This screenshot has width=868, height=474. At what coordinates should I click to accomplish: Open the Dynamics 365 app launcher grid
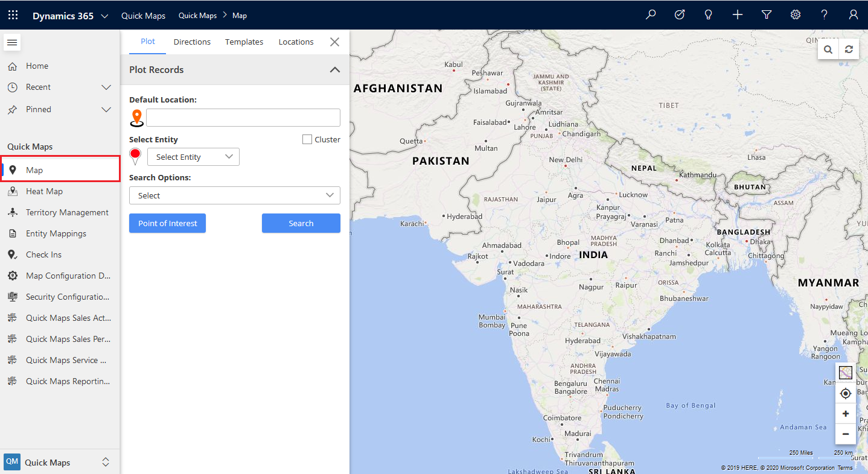[x=13, y=15]
